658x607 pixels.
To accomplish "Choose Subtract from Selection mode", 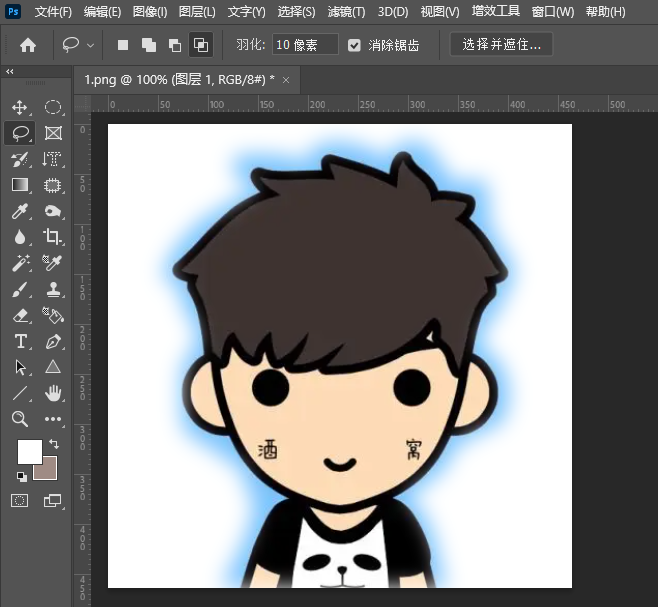I will point(175,45).
